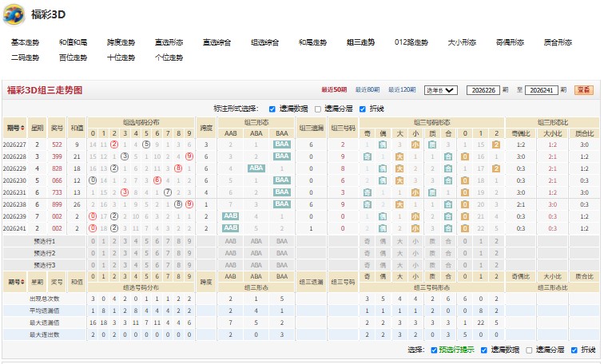
Task: Show the 最近50期 results
Action: click(x=334, y=89)
